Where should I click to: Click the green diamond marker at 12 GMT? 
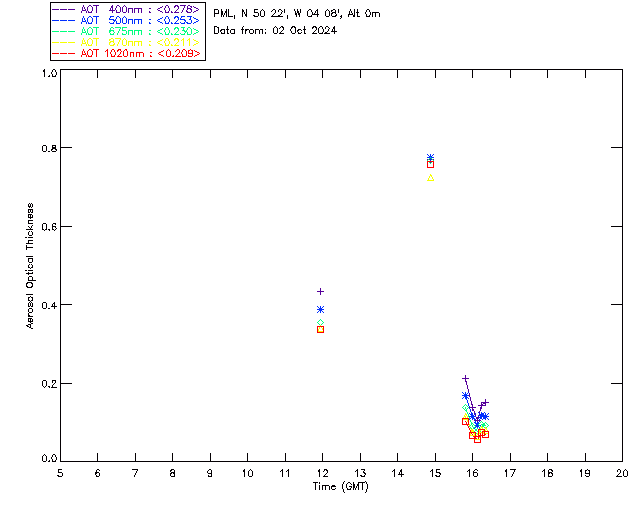click(x=320, y=323)
